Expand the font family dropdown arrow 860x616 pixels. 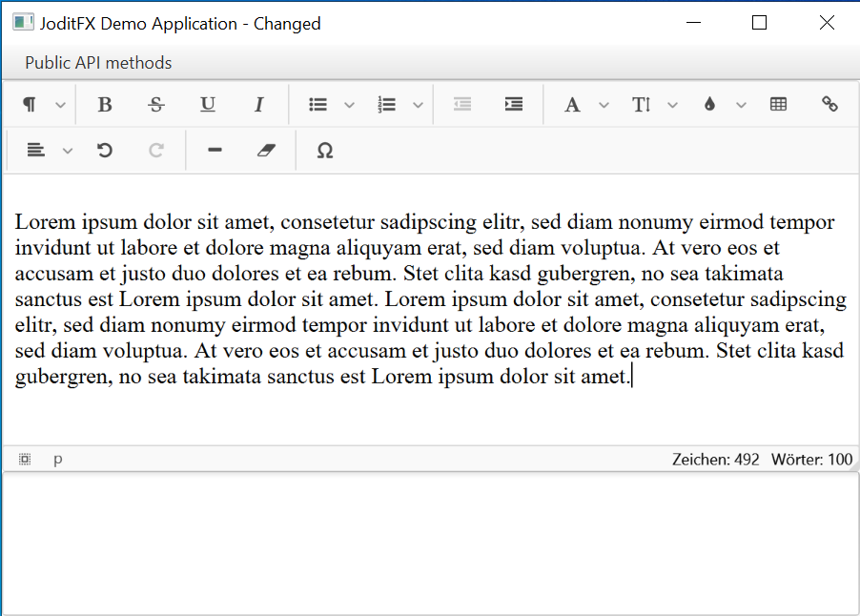click(x=604, y=105)
